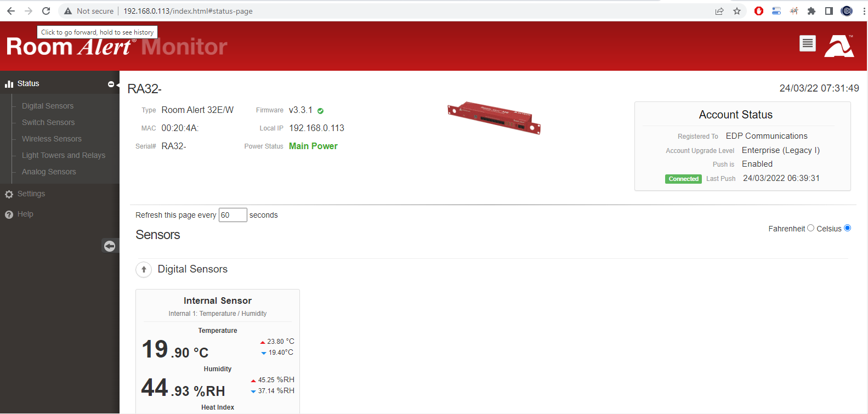This screenshot has height=414, width=868.
Task: Click the Push is Enabled value
Action: click(x=757, y=164)
